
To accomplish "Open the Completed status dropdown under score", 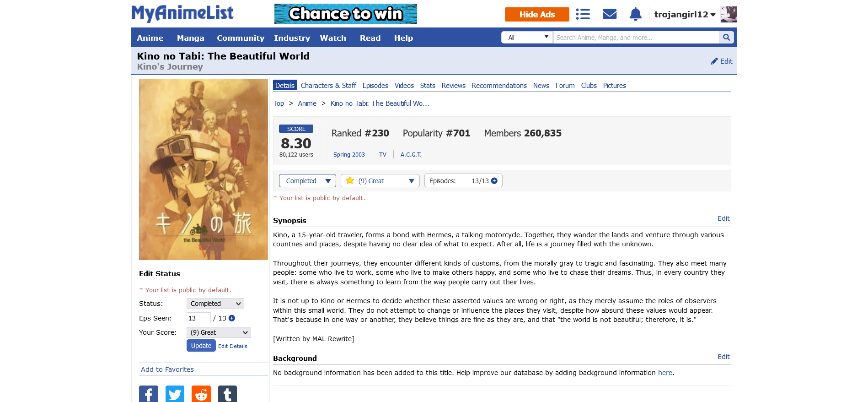I will point(307,181).
